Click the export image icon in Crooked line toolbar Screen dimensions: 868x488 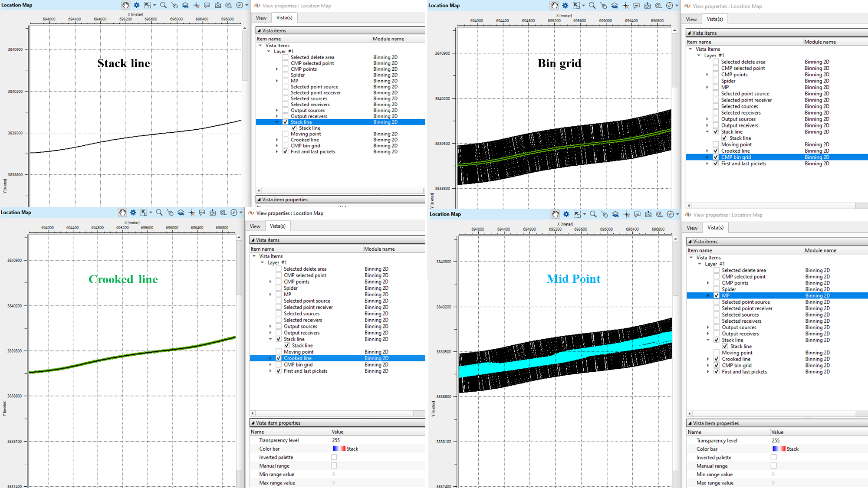click(x=213, y=213)
